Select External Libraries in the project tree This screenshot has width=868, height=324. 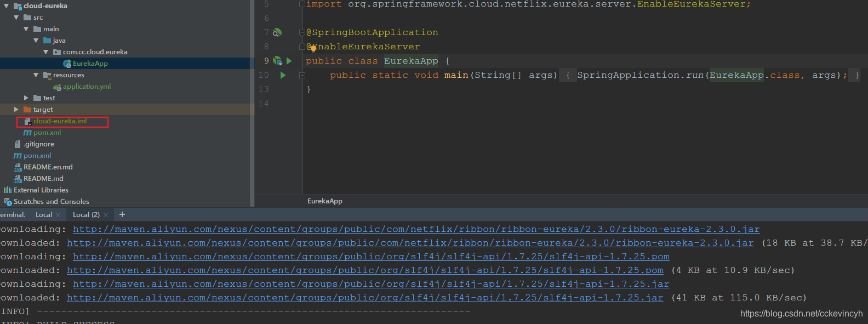tap(41, 190)
